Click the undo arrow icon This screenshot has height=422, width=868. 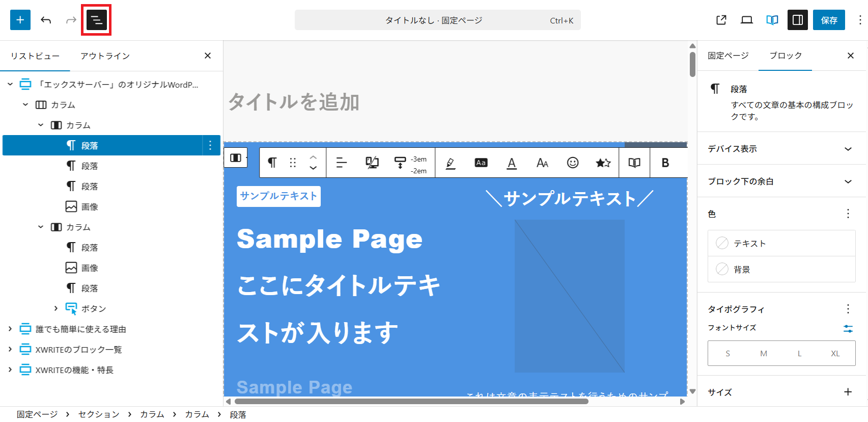(x=46, y=20)
